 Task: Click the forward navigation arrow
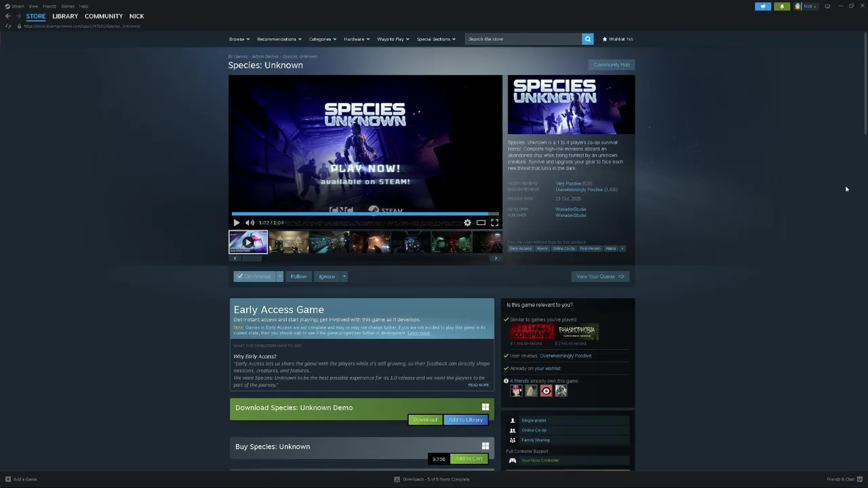[x=18, y=16]
